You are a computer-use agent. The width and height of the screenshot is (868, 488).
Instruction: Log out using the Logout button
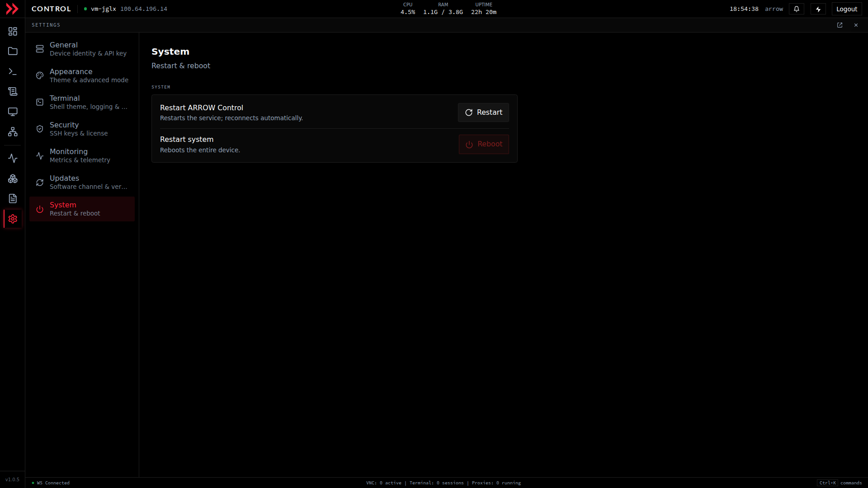847,9
